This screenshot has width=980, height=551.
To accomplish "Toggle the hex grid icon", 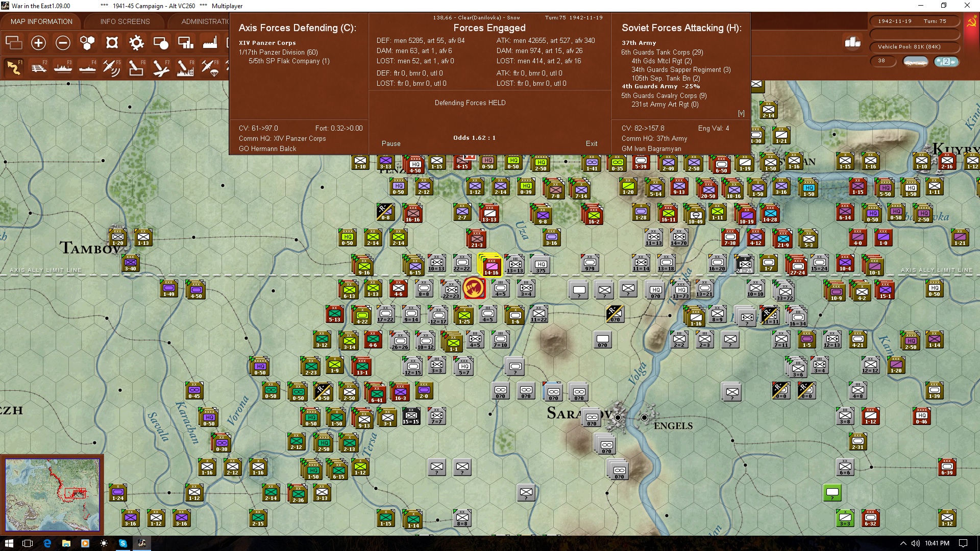I will click(87, 43).
